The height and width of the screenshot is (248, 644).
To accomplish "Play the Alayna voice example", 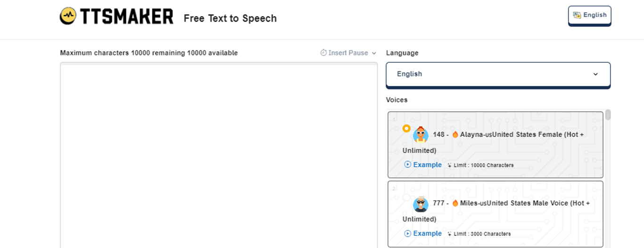I will 408,165.
